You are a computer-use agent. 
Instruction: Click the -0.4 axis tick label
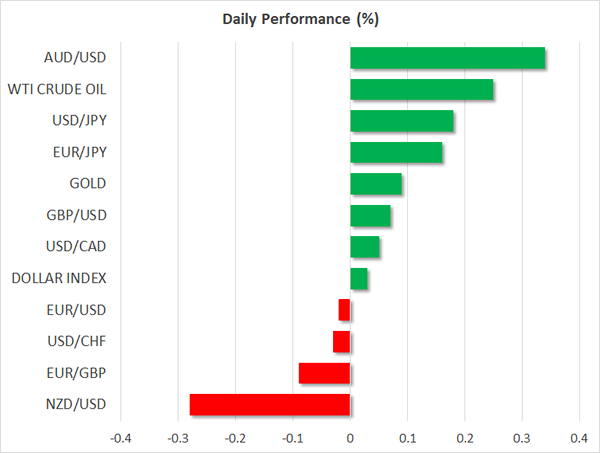coord(120,438)
